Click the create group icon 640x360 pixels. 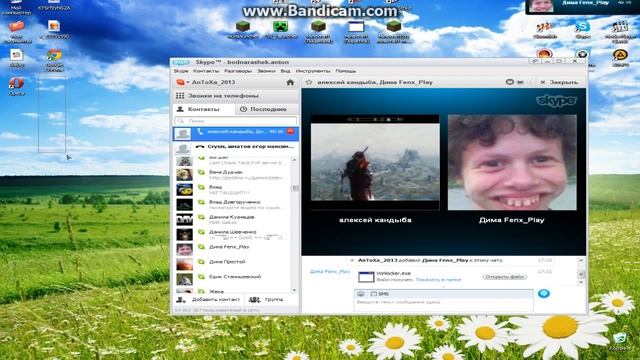click(254, 300)
